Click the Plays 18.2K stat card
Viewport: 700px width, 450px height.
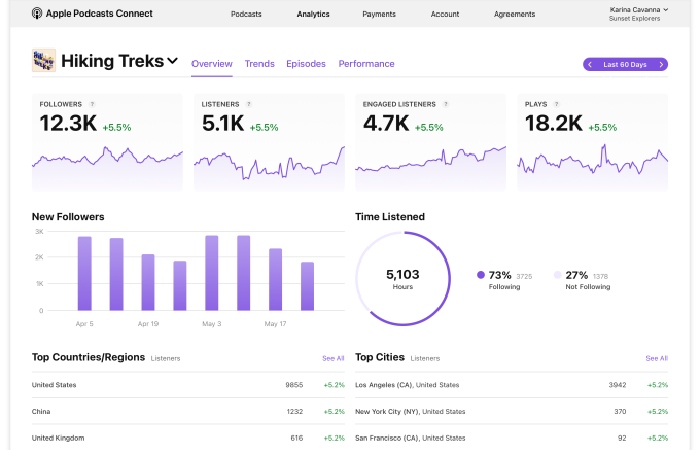592,142
